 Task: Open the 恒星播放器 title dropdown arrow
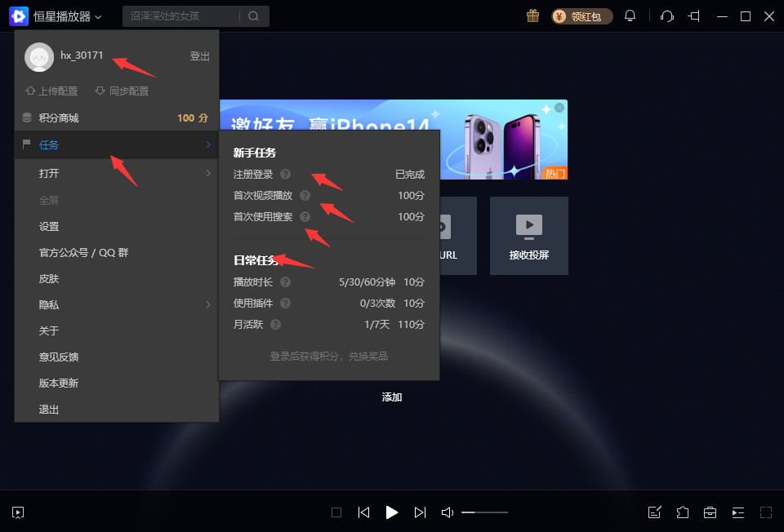click(98, 17)
